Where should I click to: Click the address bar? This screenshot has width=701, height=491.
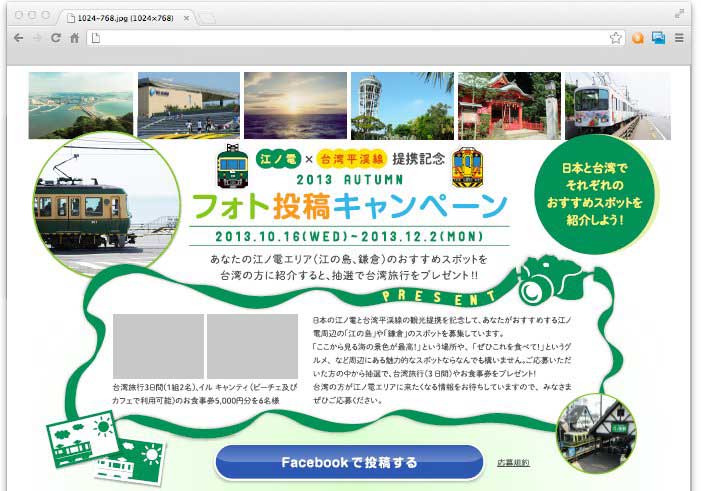coord(350,38)
